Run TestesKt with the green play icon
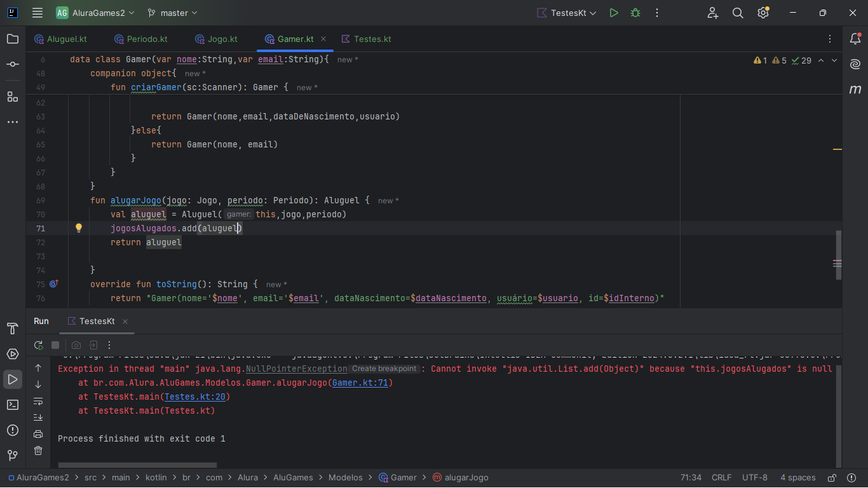868x488 pixels. [614, 13]
